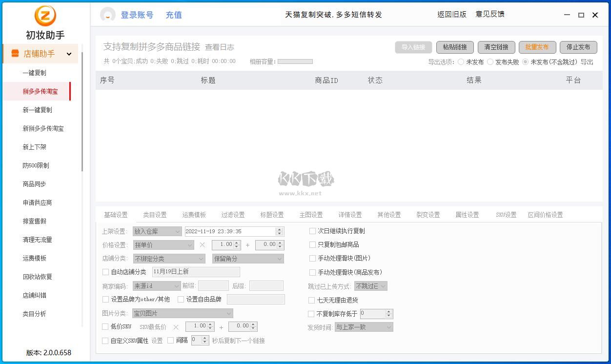Screen dimensions: 611x364
Task: Expand the 价格设置 拼单价 dropdown
Action: (163, 245)
